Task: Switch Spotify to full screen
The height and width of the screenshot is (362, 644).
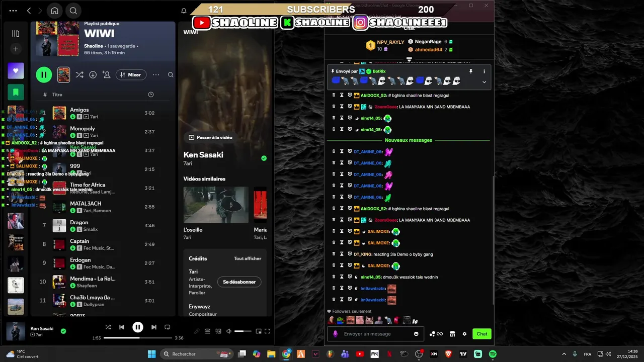Action: click(268, 331)
